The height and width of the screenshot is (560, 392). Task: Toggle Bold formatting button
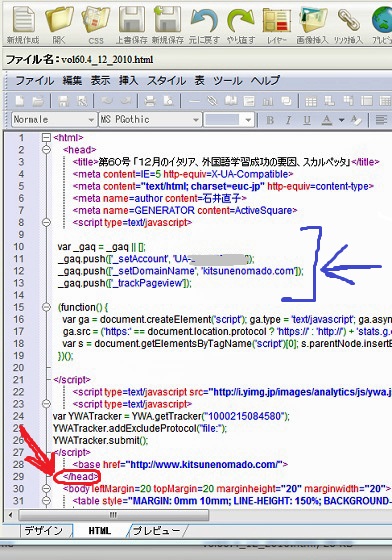click(x=270, y=120)
